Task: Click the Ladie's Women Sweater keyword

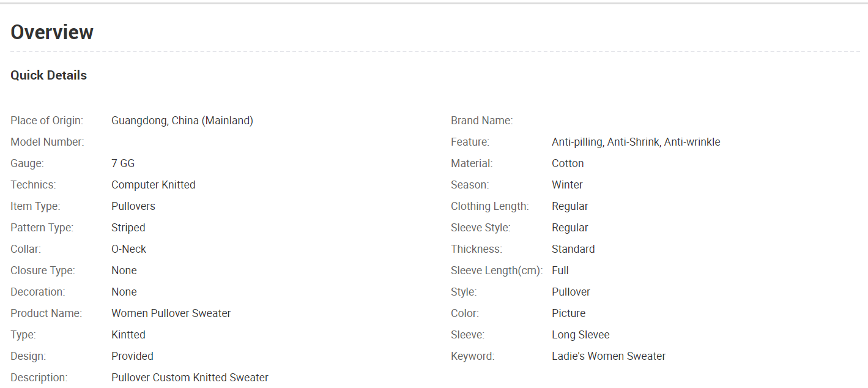Action: [609, 356]
